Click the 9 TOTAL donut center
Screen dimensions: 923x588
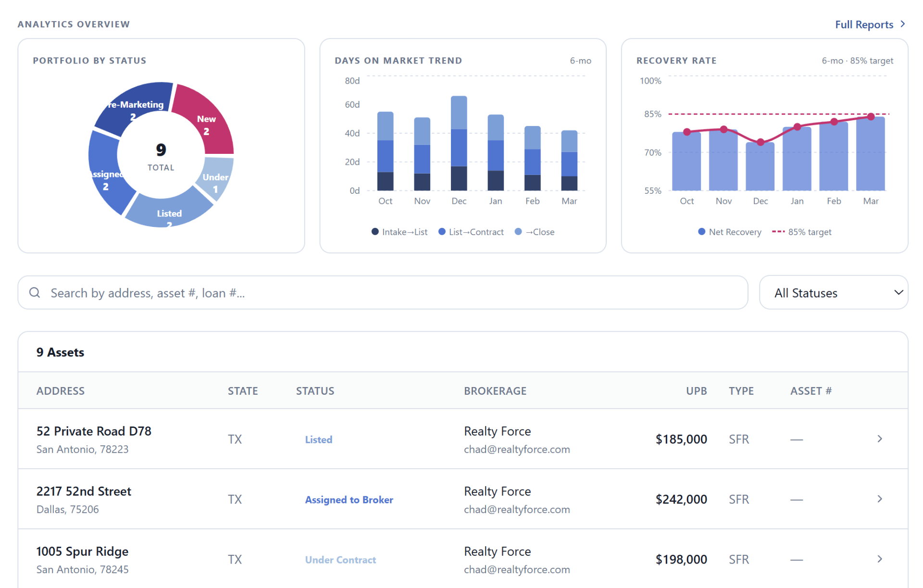tap(161, 157)
